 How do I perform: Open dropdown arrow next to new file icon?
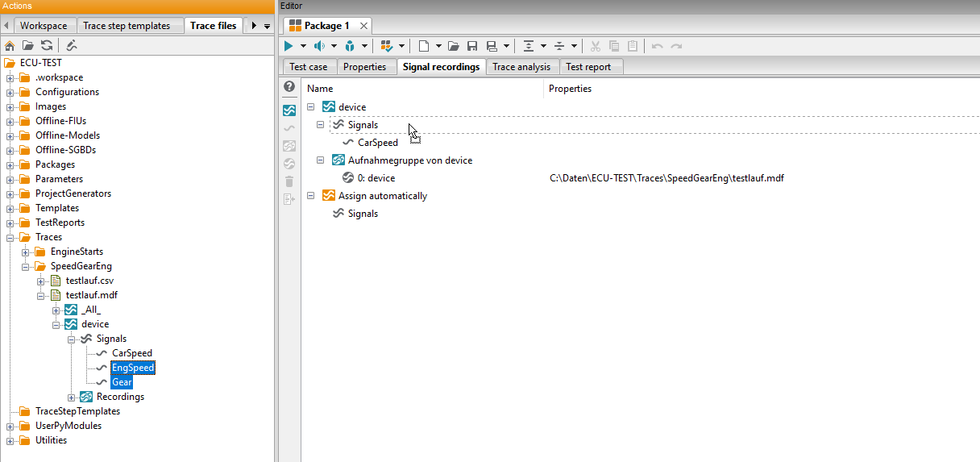[x=438, y=46]
